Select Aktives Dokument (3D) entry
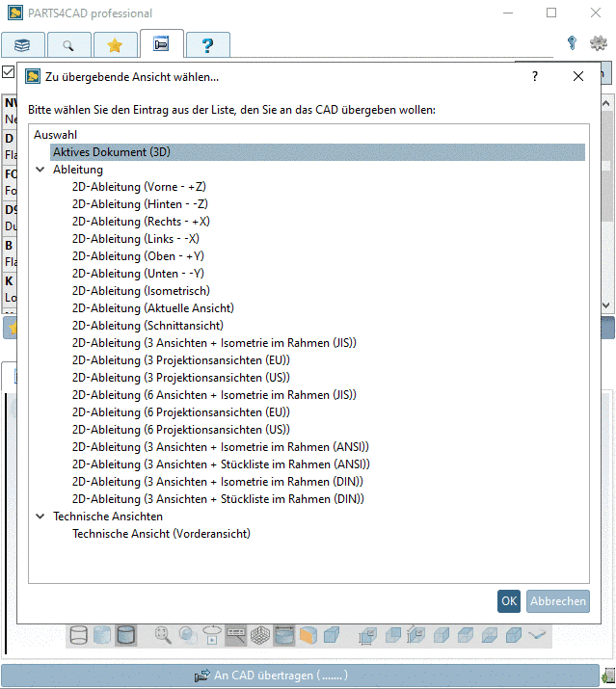Screen dimensions: 616x689 coord(317,152)
